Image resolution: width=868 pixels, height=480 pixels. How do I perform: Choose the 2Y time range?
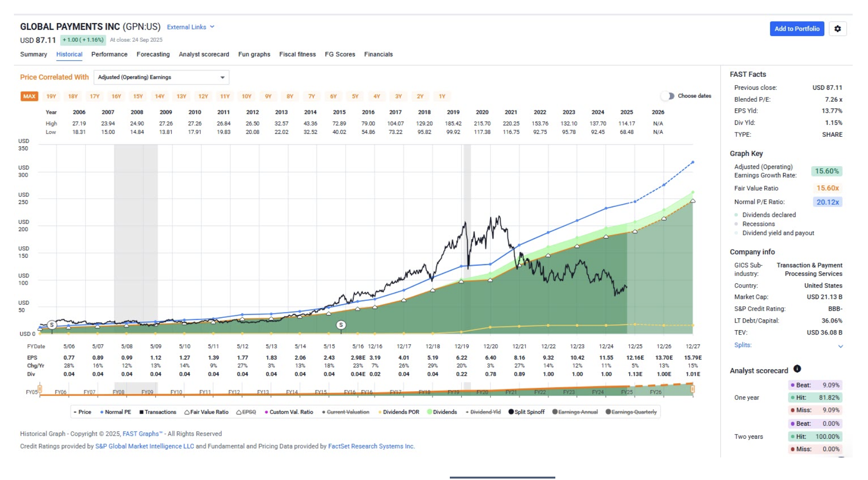click(420, 96)
